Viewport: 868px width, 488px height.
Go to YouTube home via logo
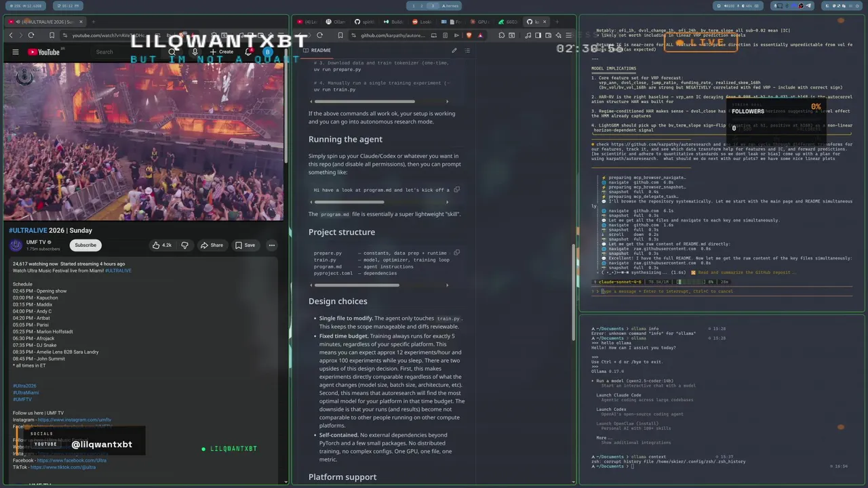[x=44, y=52]
